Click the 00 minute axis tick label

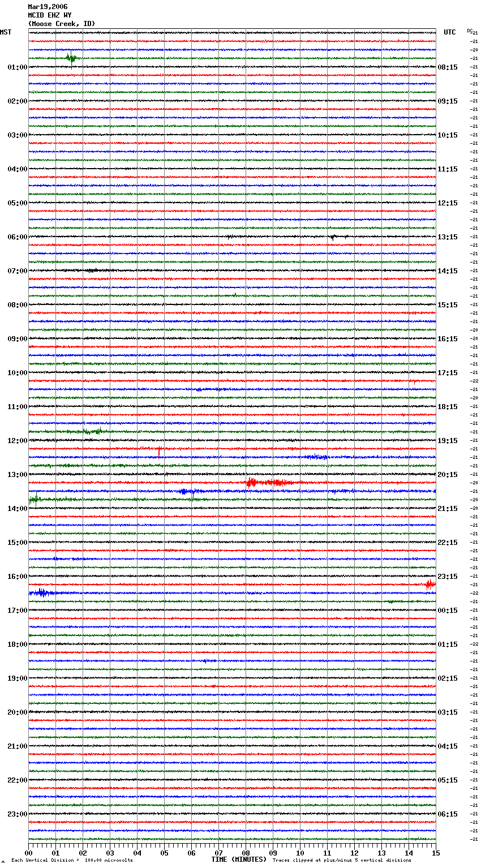[28, 853]
